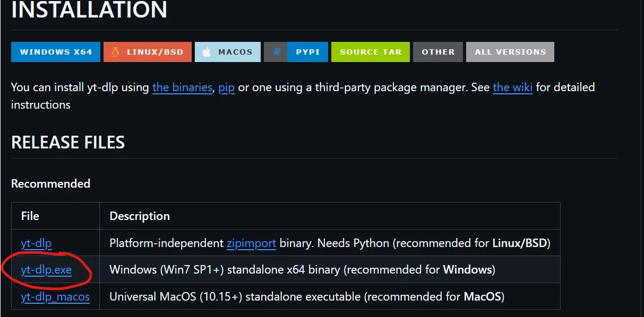Open "the wiki" link
This screenshot has width=644, height=317.
512,87
